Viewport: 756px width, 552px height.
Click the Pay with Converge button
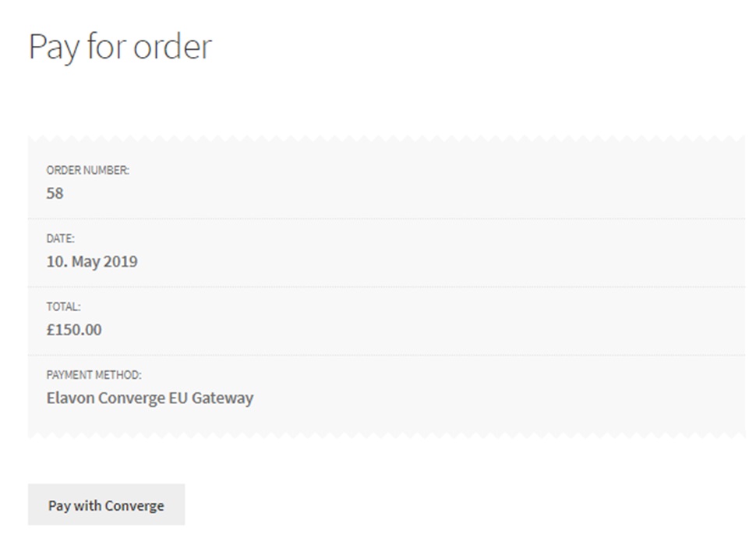click(106, 504)
